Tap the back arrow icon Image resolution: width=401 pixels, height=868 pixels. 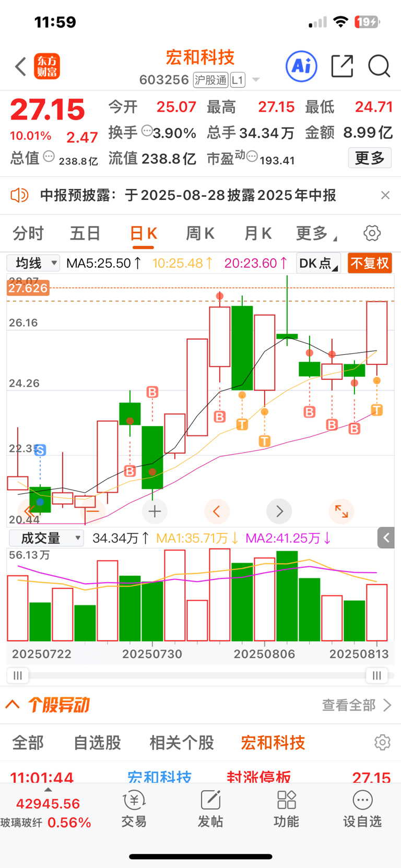pyautogui.click(x=20, y=67)
